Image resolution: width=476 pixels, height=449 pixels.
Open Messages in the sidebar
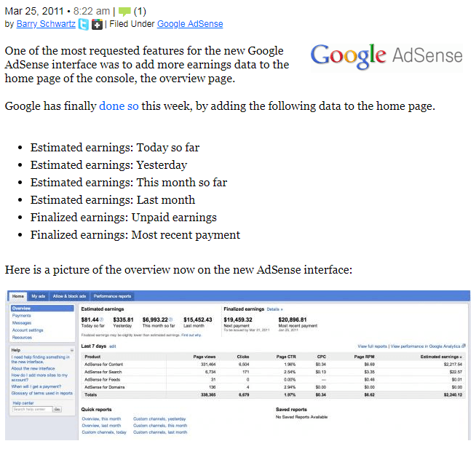[22, 323]
